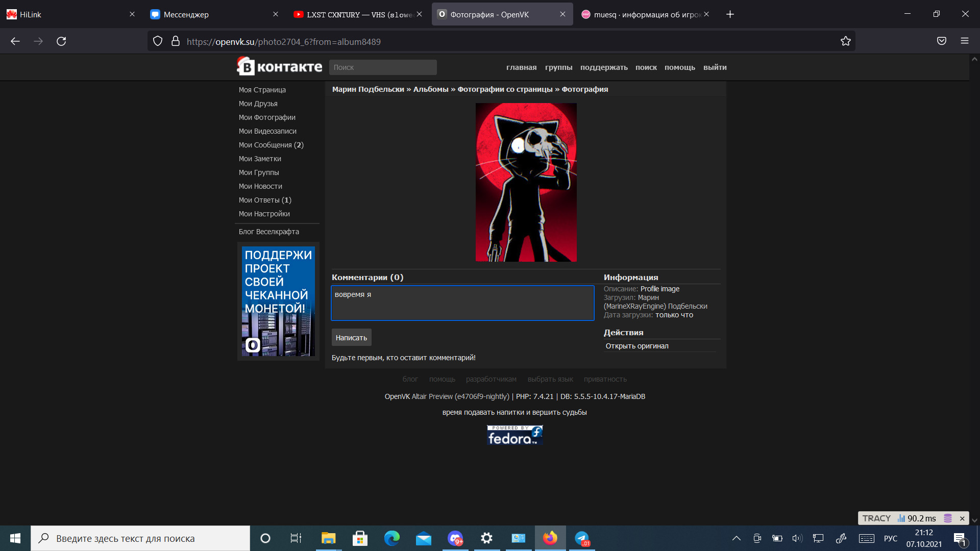The width and height of the screenshot is (980, 551).
Task: Click the reload page icon
Action: point(61,41)
